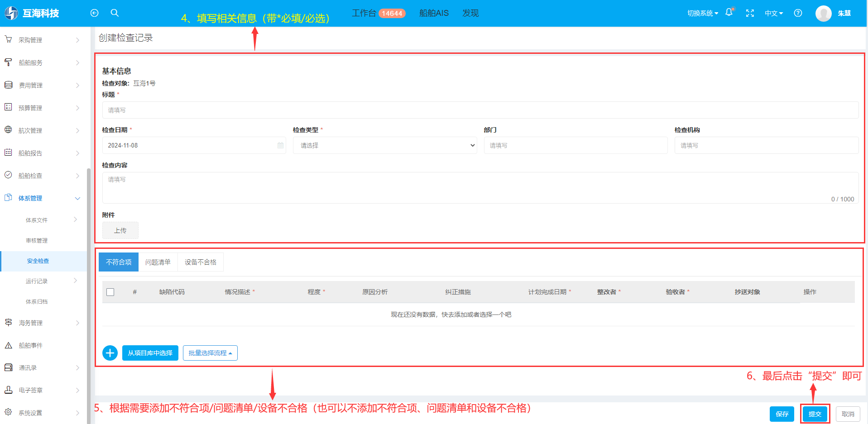Click the 体系管理 document icon
Viewport: 868px width, 424px height.
[8, 198]
